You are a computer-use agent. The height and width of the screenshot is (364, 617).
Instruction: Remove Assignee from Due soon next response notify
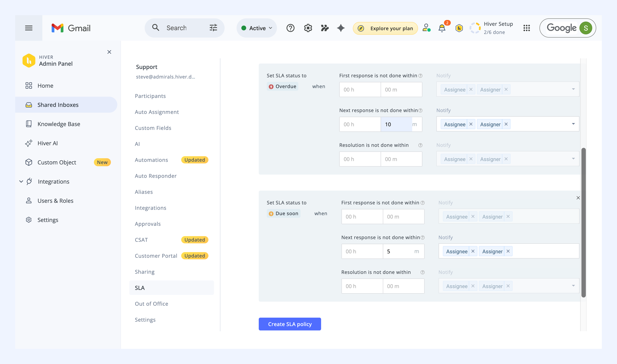tap(473, 251)
